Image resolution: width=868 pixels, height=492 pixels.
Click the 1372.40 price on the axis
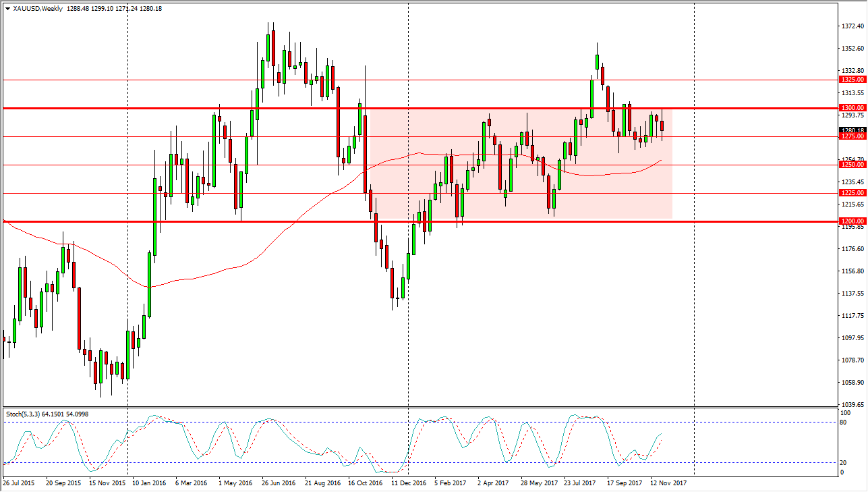[852, 26]
